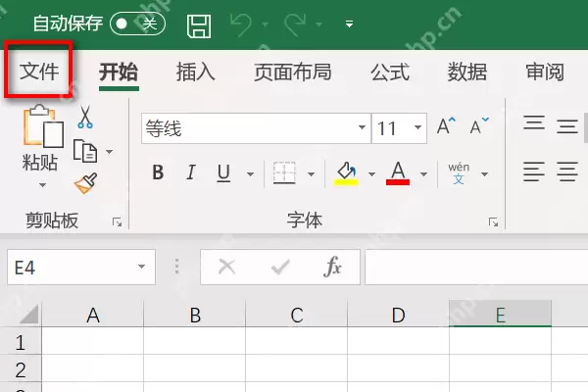The height and width of the screenshot is (392, 588).
Task: Apply the red Font Color
Action: click(398, 173)
